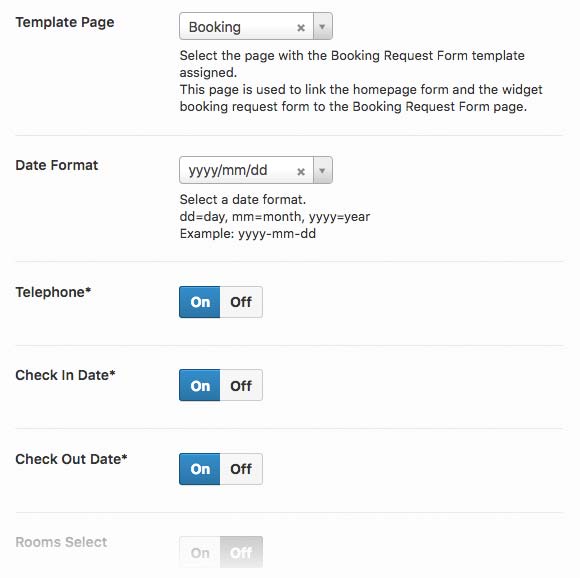This screenshot has width=580, height=578.
Task: Clear the yyyy/mm/dd date format selection
Action: [301, 172]
